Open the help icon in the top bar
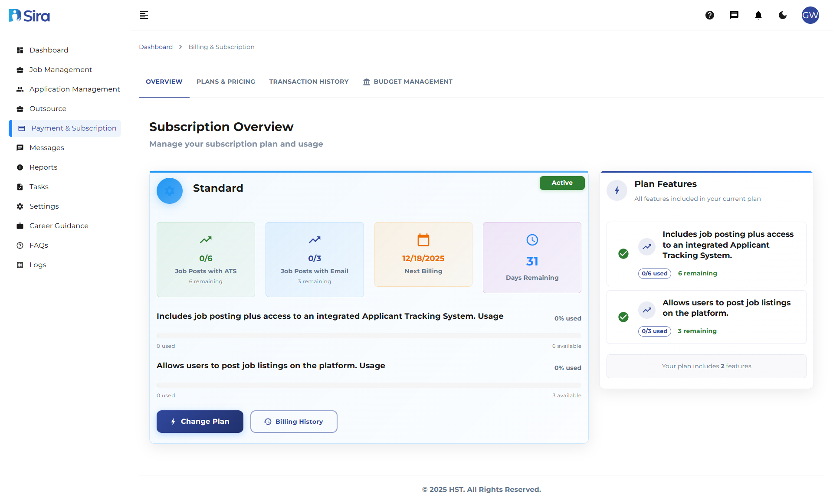Image resolution: width=833 pixels, height=504 pixels. (710, 15)
